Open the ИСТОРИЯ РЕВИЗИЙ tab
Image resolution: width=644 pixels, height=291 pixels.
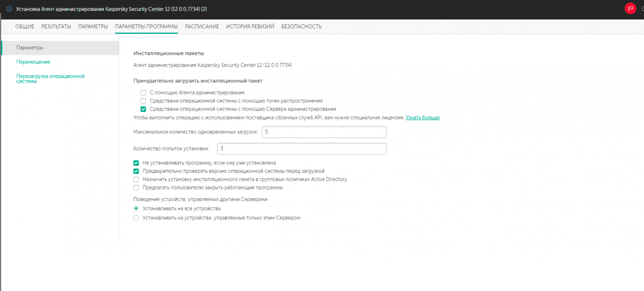coord(250,27)
